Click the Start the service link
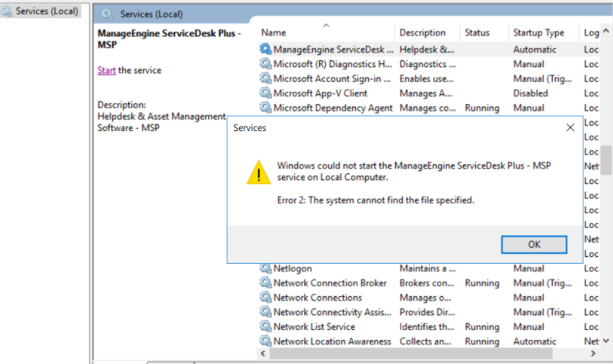 [106, 70]
